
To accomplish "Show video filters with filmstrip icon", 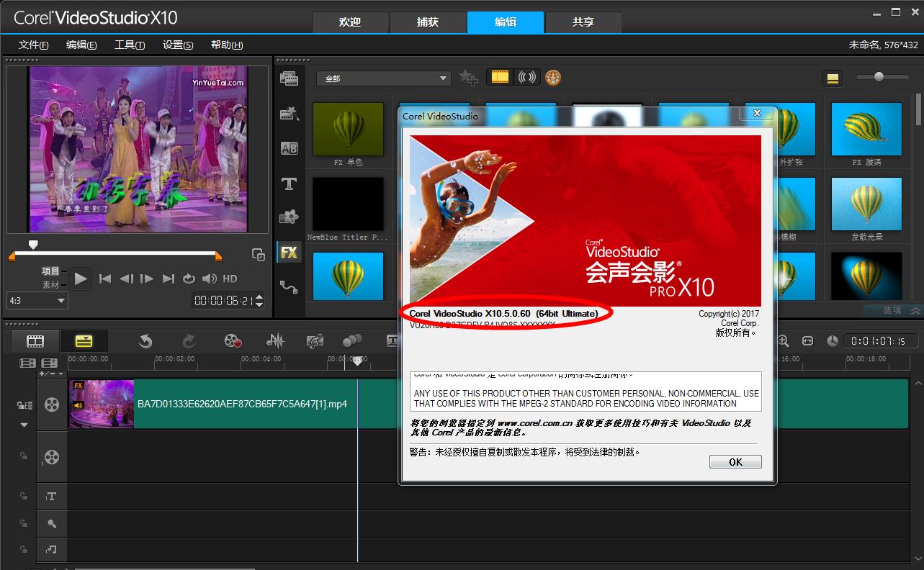I will pos(500,77).
